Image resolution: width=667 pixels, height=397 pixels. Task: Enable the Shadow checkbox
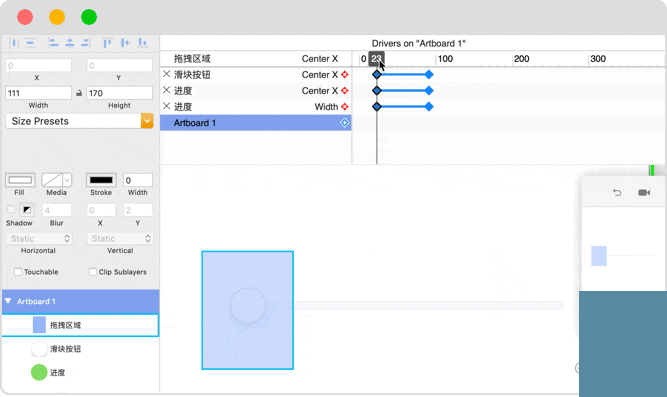[x=11, y=209]
